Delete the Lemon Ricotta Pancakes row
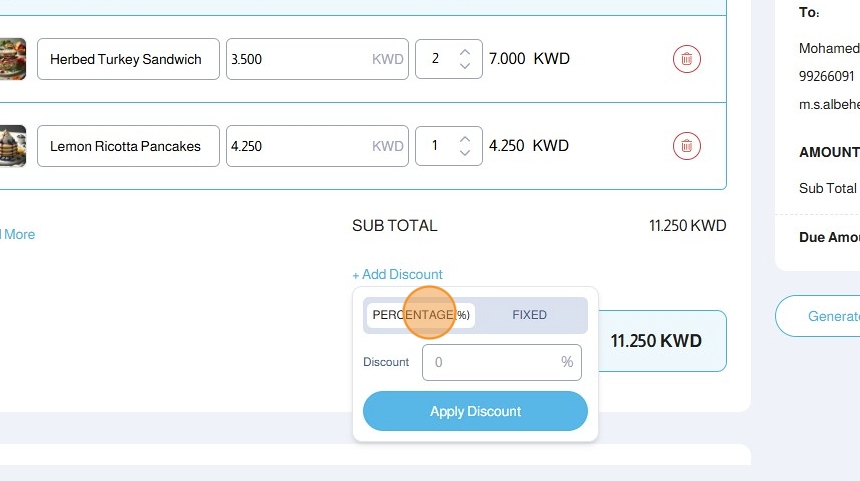 click(x=686, y=146)
